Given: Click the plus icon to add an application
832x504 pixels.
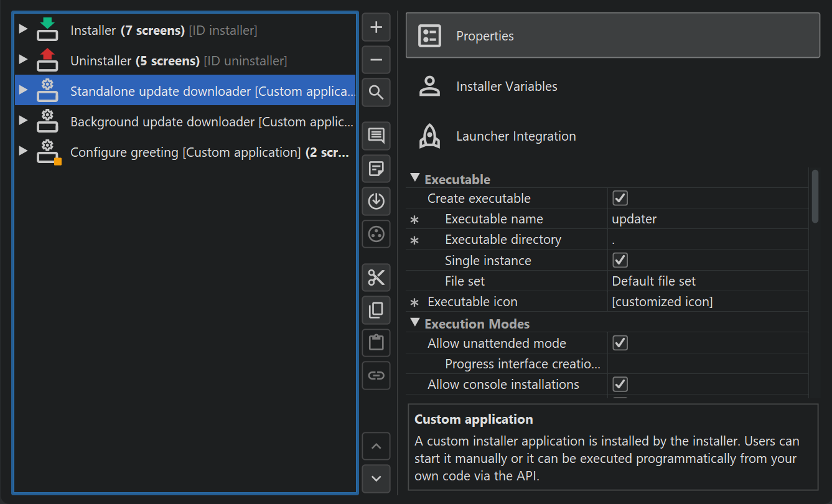Looking at the screenshot, I should (376, 27).
